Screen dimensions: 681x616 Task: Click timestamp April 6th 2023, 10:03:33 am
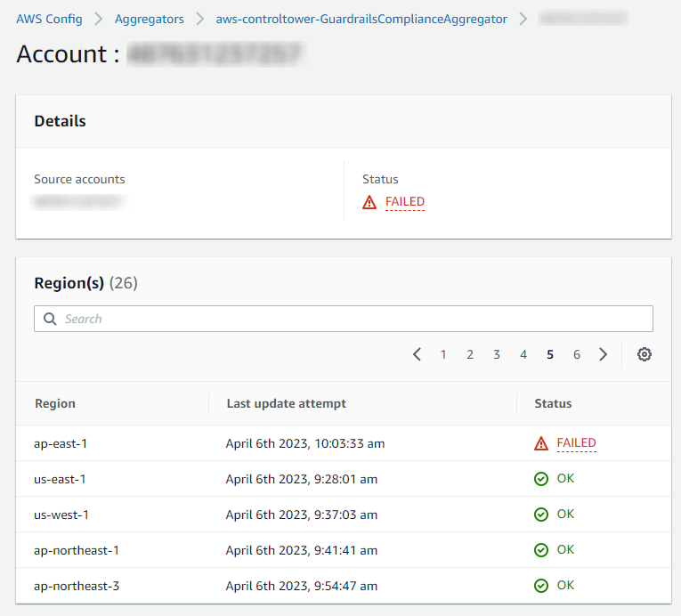pos(304,443)
